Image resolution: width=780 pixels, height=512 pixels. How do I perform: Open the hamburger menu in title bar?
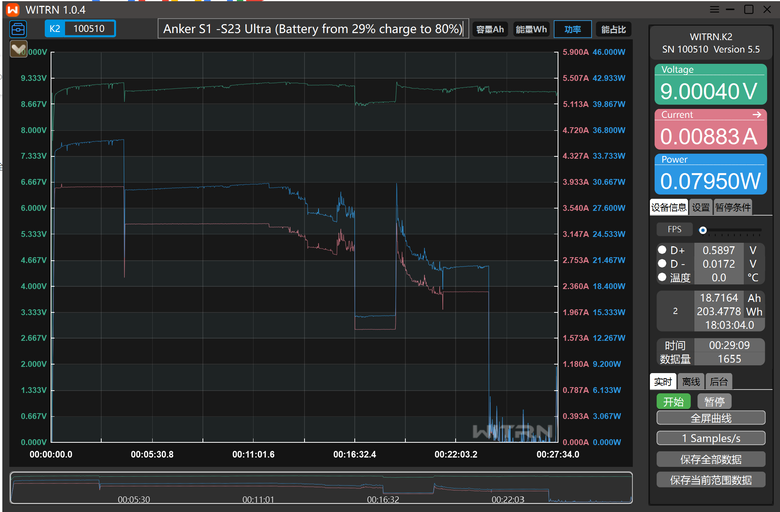(x=714, y=9)
